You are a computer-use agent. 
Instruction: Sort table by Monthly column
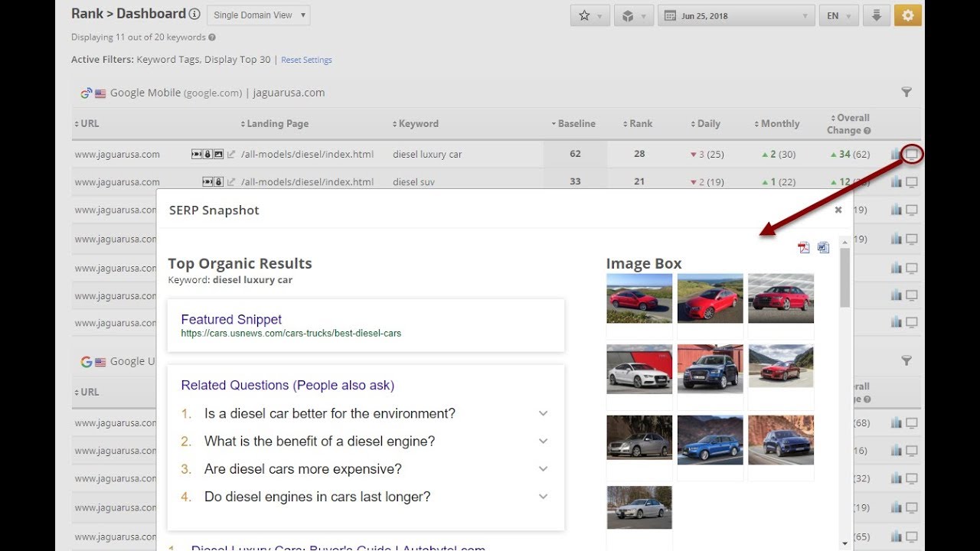point(776,123)
